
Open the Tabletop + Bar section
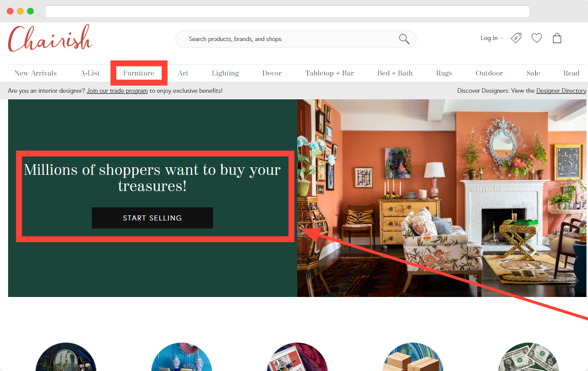329,72
